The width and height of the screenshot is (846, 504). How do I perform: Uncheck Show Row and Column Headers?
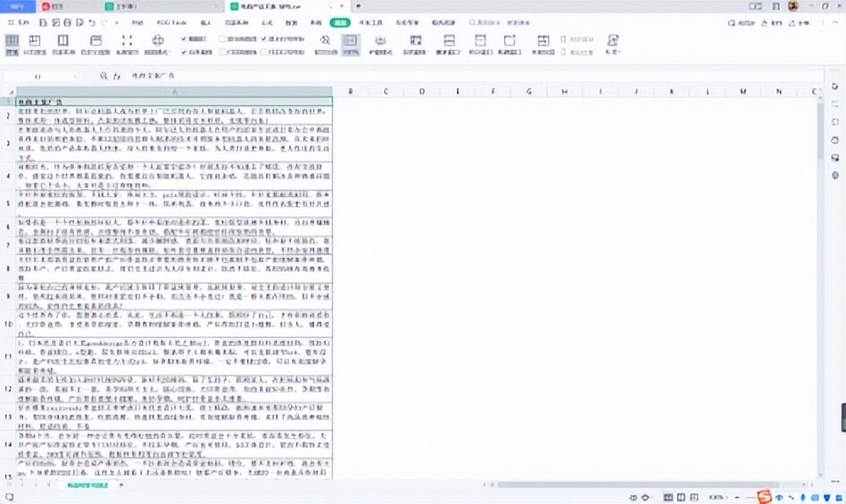pos(264,39)
